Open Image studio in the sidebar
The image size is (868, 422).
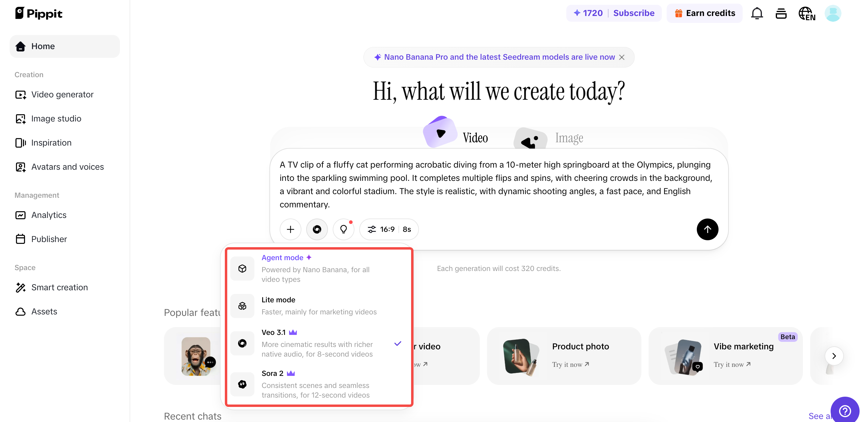[x=56, y=118]
